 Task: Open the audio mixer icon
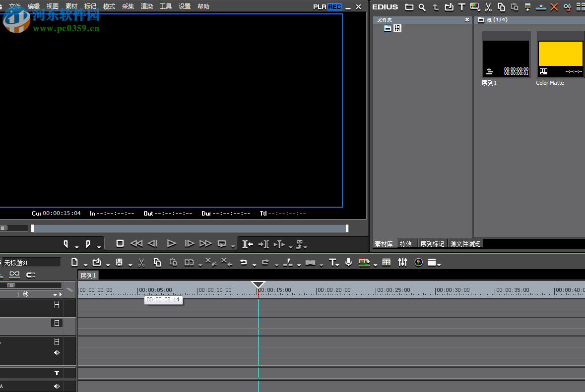[x=402, y=262]
